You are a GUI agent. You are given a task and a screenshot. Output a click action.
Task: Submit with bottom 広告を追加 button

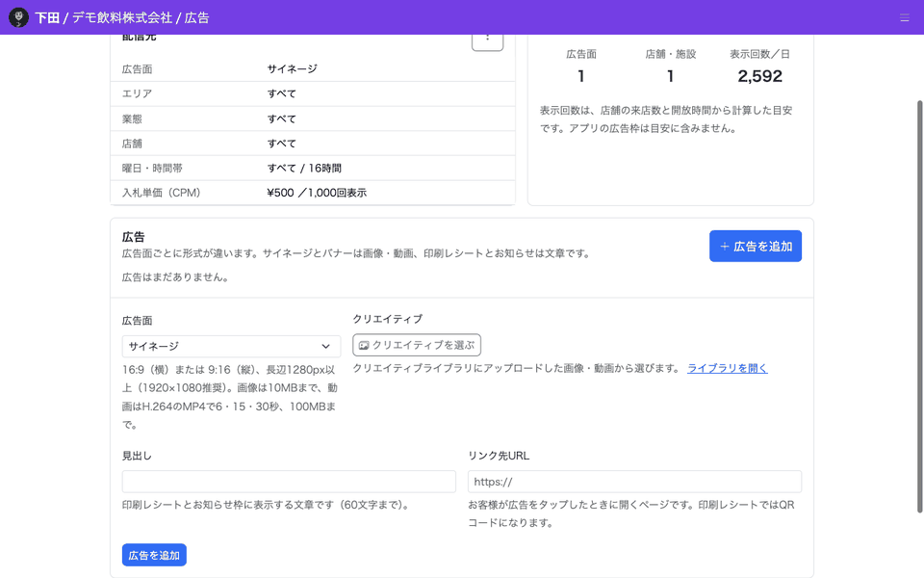154,555
